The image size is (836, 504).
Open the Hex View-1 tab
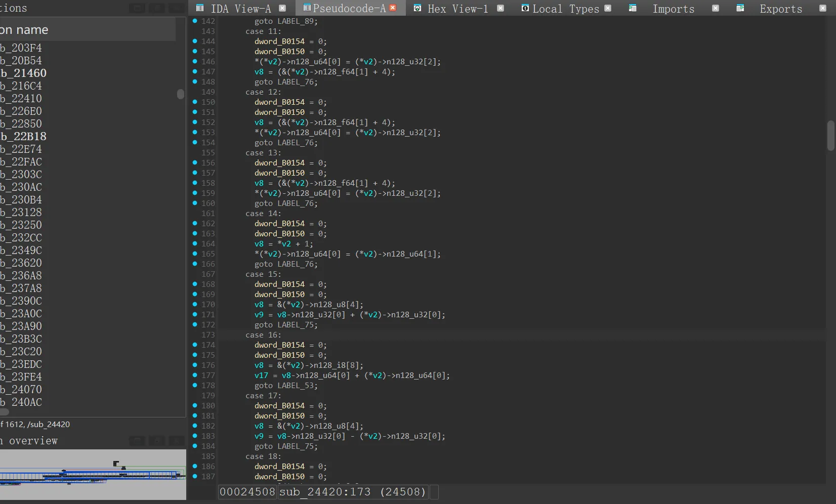pos(458,9)
